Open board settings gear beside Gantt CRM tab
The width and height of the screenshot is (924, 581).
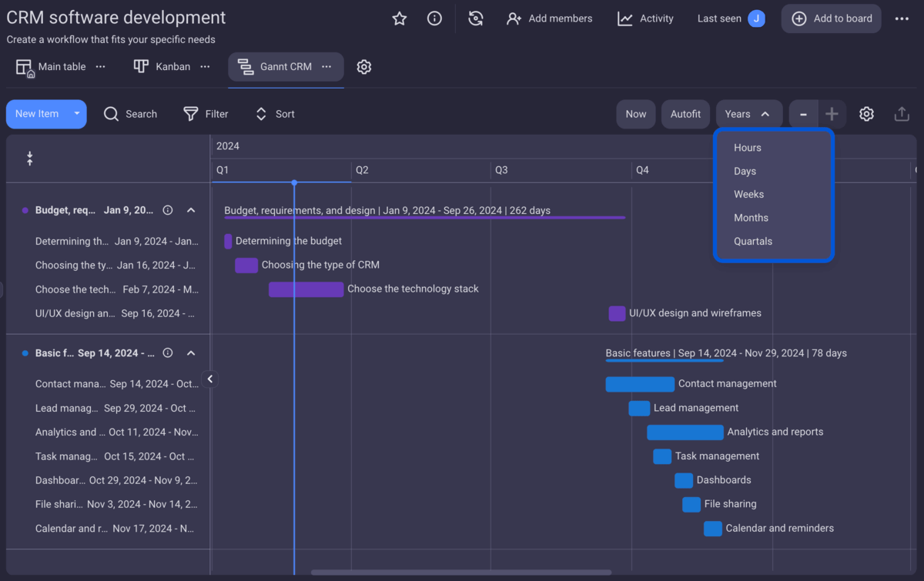pos(364,67)
